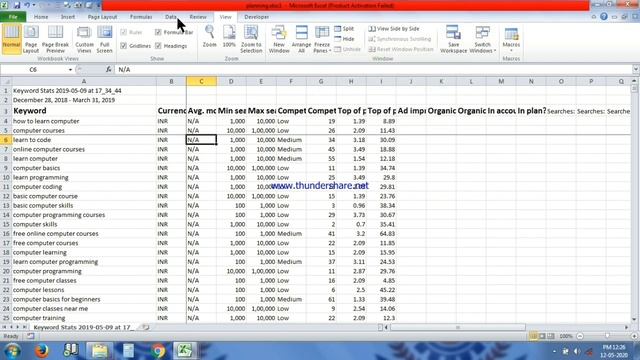The image size is (640, 360).
Task: Select cell 'how to learn computer'
Action: click(84, 121)
